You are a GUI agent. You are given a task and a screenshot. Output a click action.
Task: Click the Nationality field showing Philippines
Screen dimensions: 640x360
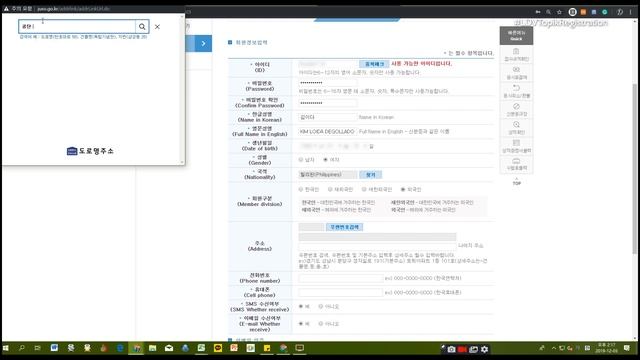328,175
